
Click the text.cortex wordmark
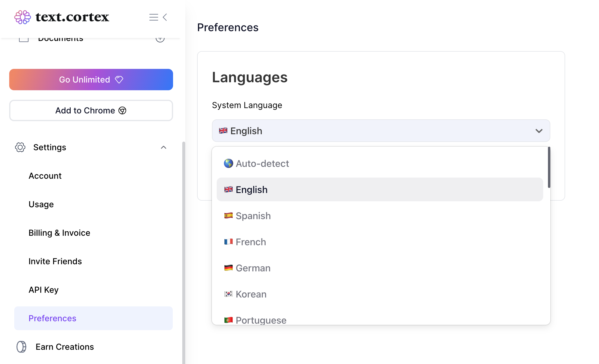(x=72, y=17)
